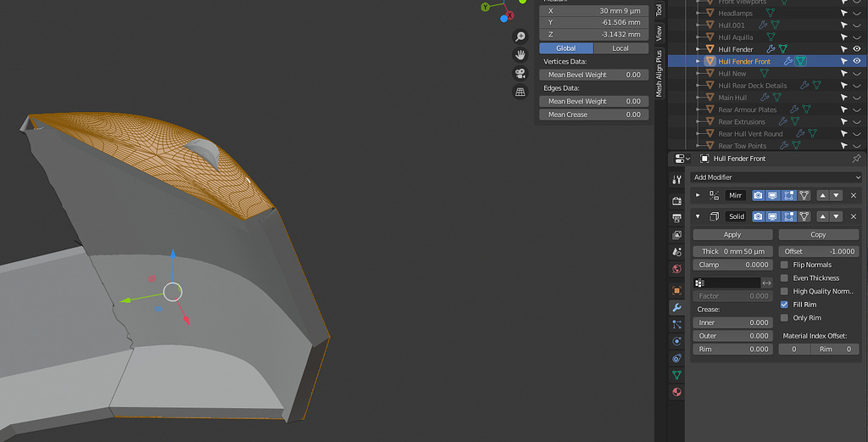Move the Solidify modifier up
The width and height of the screenshot is (868, 442).
pyautogui.click(x=822, y=216)
